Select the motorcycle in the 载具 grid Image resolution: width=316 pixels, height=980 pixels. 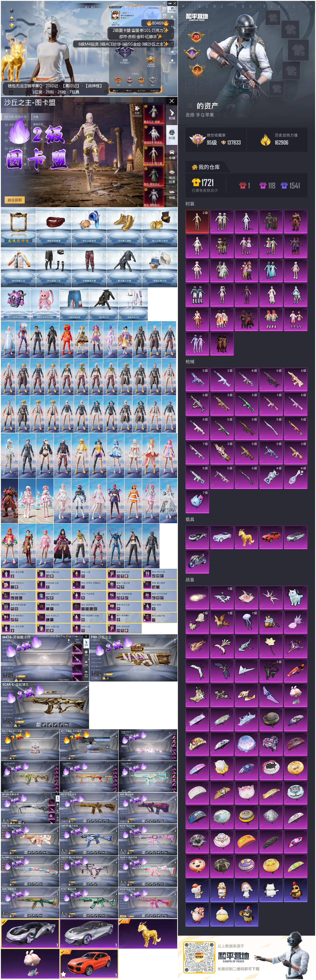point(197,562)
